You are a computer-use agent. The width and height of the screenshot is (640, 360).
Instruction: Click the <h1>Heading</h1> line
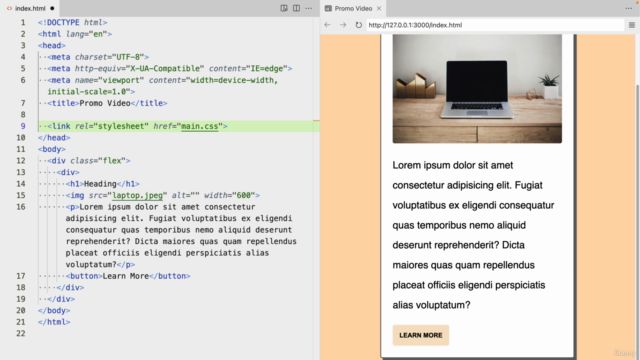pyautogui.click(x=103, y=184)
